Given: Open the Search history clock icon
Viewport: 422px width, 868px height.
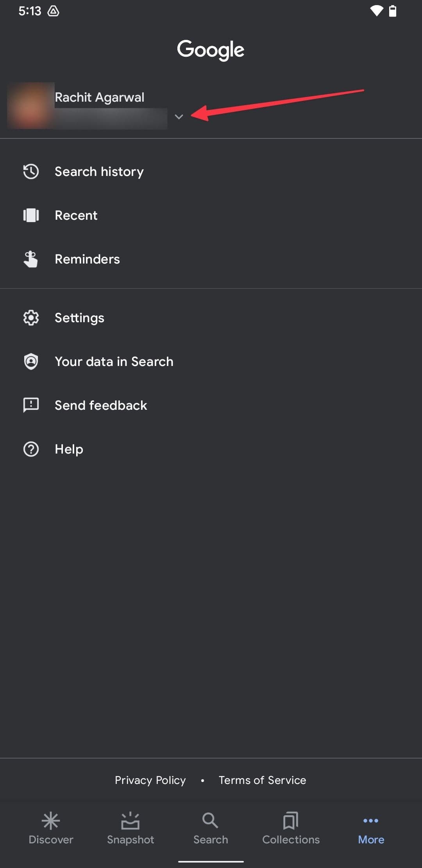Looking at the screenshot, I should click(x=31, y=172).
